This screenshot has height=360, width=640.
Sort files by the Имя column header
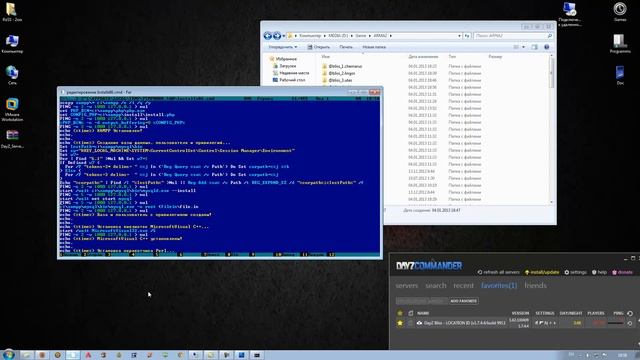(325, 57)
